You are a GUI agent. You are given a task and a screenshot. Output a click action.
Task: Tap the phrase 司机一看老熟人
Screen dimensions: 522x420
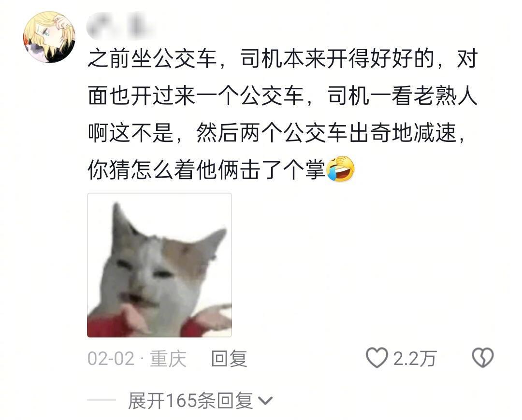coord(403,96)
